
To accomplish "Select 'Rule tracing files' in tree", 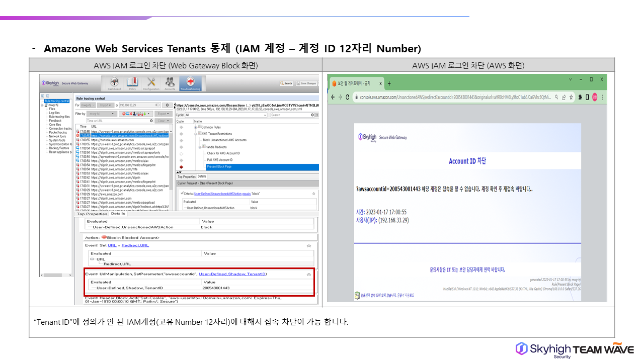I will click(59, 117).
